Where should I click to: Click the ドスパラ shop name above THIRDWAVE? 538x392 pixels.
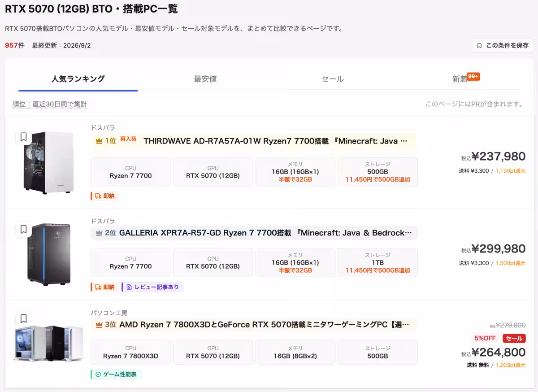pyautogui.click(x=103, y=128)
